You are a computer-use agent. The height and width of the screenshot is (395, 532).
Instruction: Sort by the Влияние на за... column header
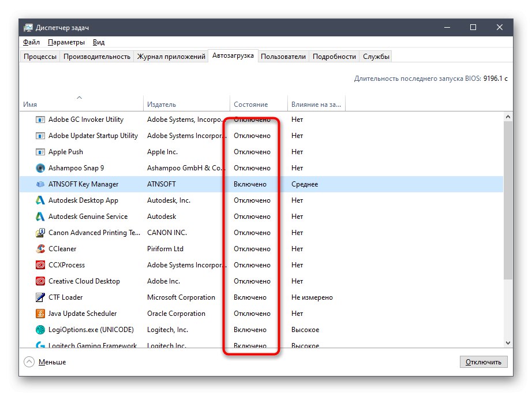[x=316, y=105]
